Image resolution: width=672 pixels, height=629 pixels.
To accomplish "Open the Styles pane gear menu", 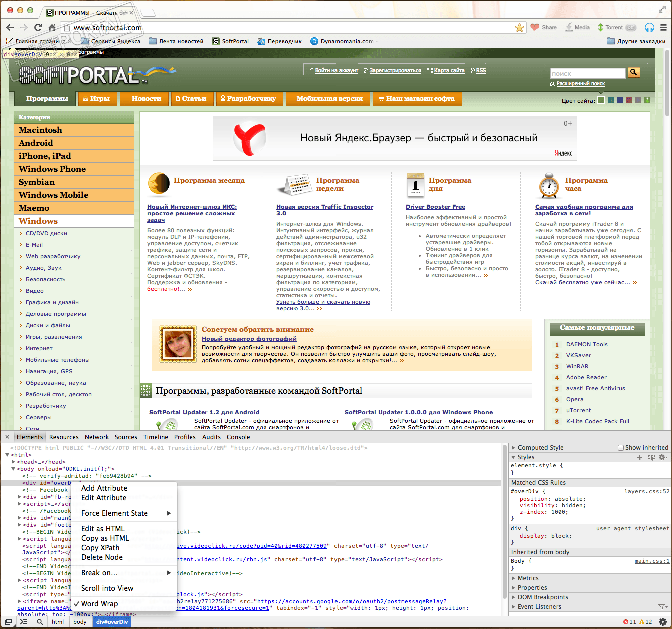I will pos(663,457).
